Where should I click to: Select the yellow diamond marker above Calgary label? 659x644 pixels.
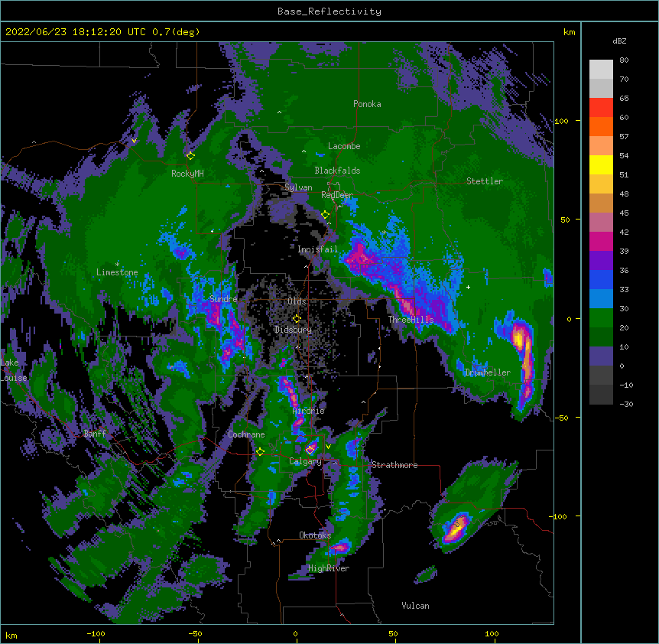[310, 450]
